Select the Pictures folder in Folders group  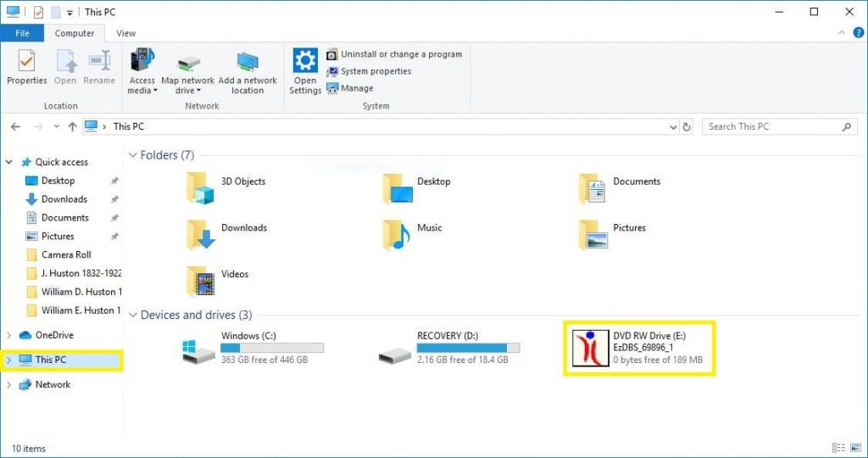click(612, 235)
